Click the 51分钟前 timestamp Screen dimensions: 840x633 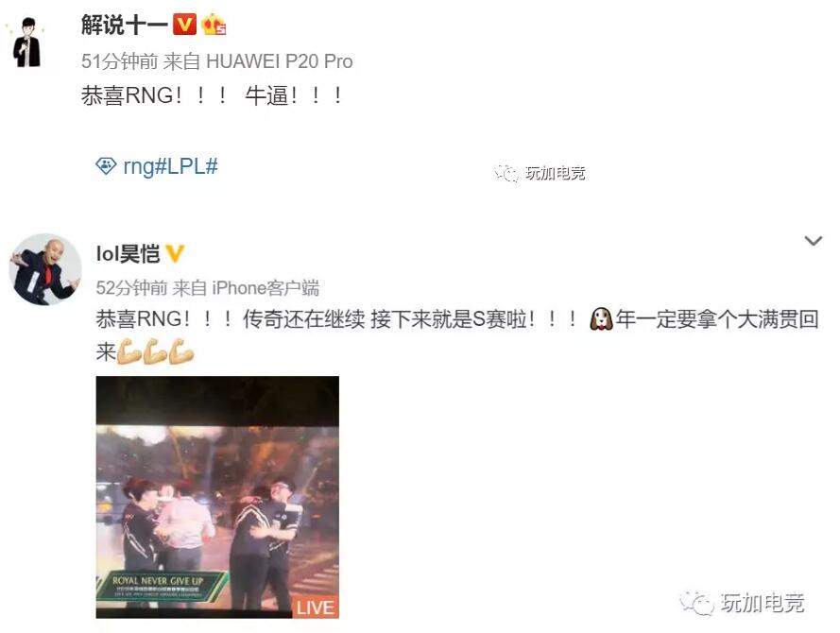click(x=119, y=61)
